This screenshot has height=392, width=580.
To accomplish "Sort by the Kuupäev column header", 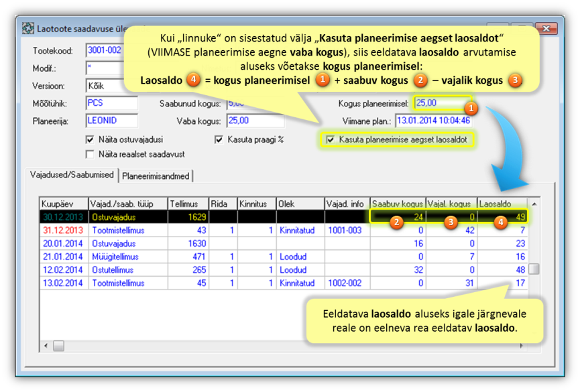I will tap(64, 204).
